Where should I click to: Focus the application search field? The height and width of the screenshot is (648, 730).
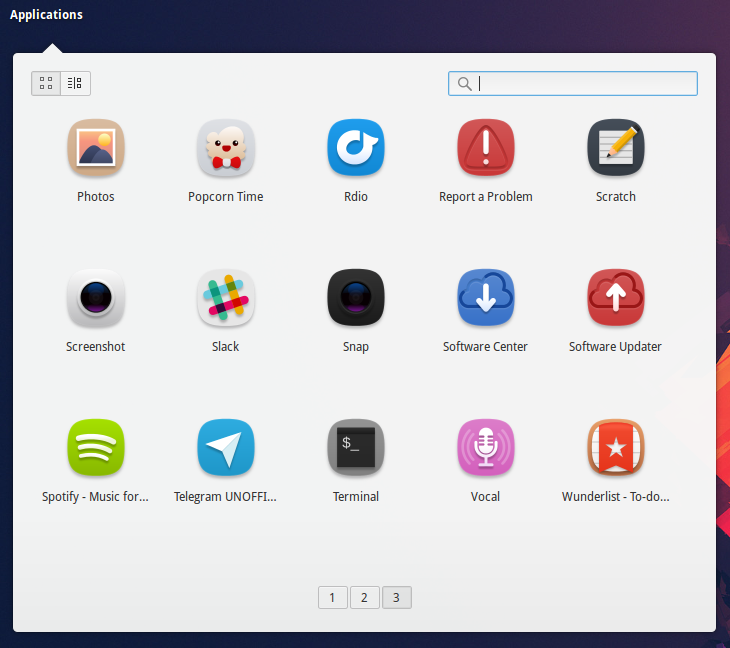(573, 83)
